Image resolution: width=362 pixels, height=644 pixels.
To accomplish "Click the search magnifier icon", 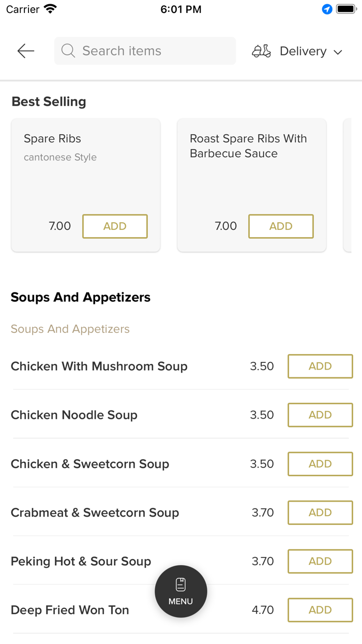I will pos(68,51).
